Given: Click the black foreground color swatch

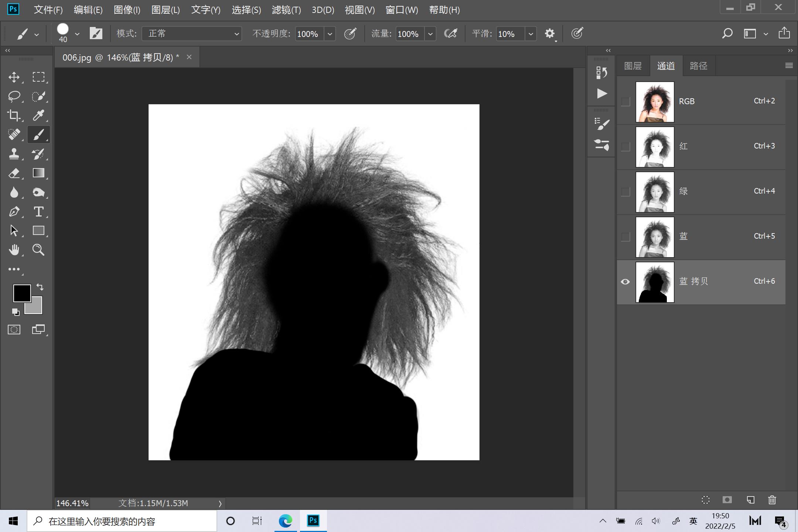Looking at the screenshot, I should [x=21, y=293].
